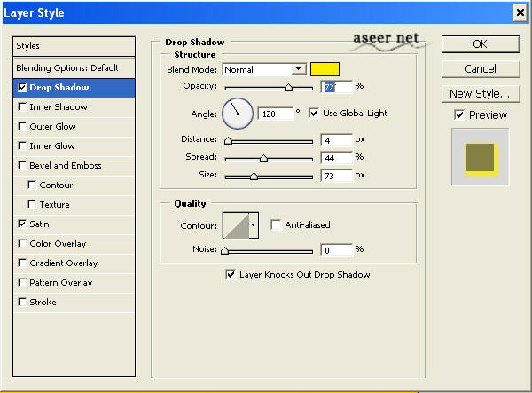Uncheck the Satin checkbox
This screenshot has height=393, width=532.
pyautogui.click(x=22, y=224)
